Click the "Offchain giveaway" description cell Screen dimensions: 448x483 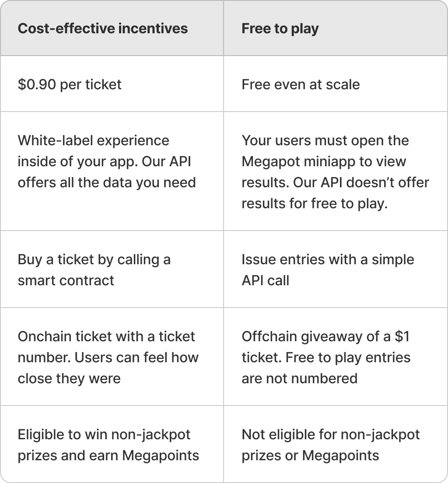[326, 357]
